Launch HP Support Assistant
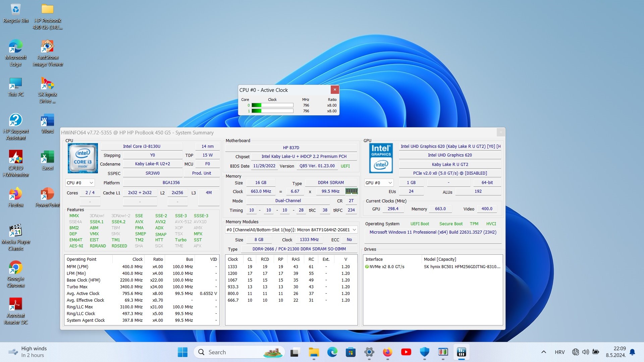644x362 pixels. pyautogui.click(x=15, y=127)
